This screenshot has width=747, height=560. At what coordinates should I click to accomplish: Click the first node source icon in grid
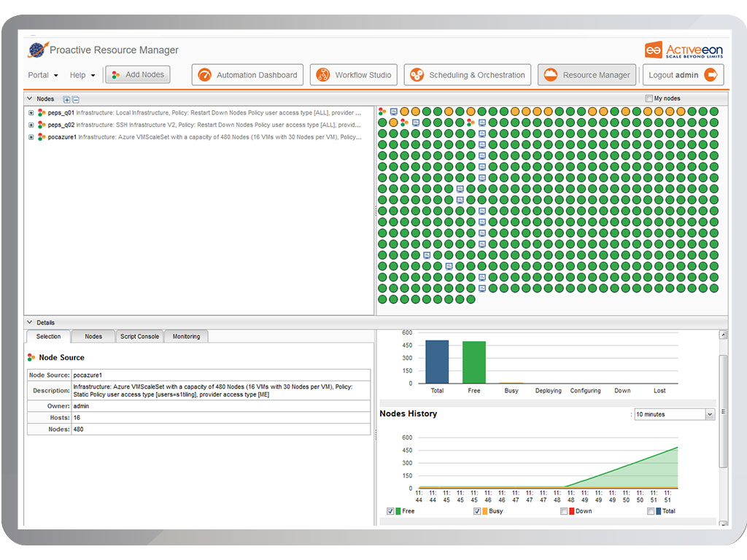tap(382, 112)
